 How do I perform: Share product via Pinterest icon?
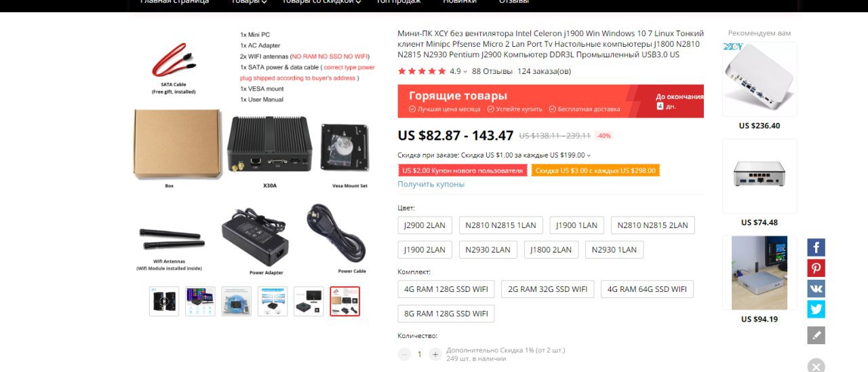coord(816,268)
